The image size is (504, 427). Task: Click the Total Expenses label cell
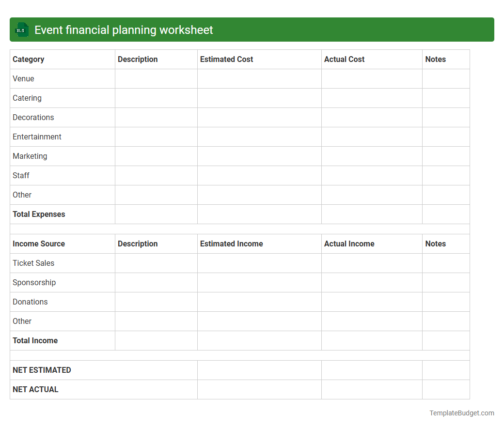[39, 214]
